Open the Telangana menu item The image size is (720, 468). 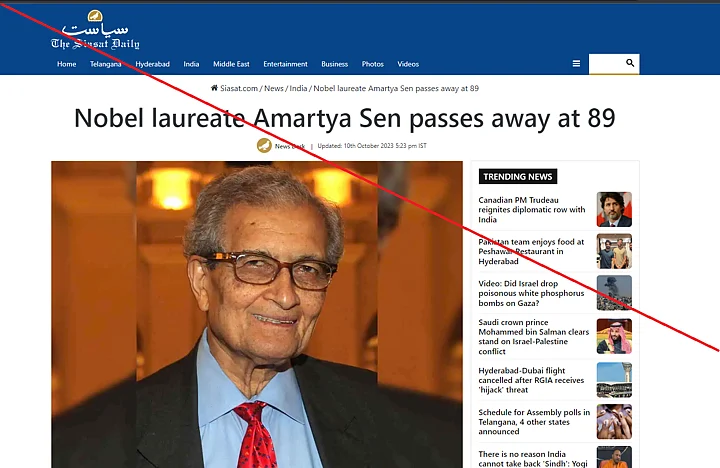coord(106,64)
